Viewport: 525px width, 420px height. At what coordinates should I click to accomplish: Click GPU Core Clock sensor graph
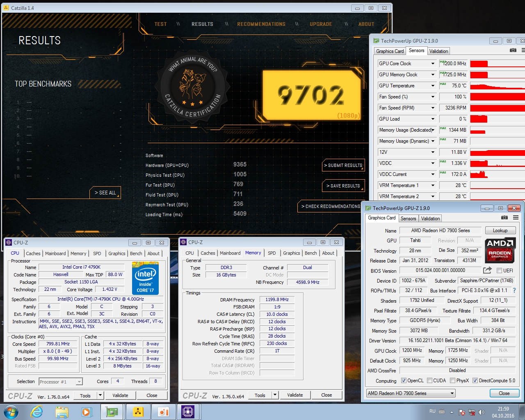tap(498, 64)
